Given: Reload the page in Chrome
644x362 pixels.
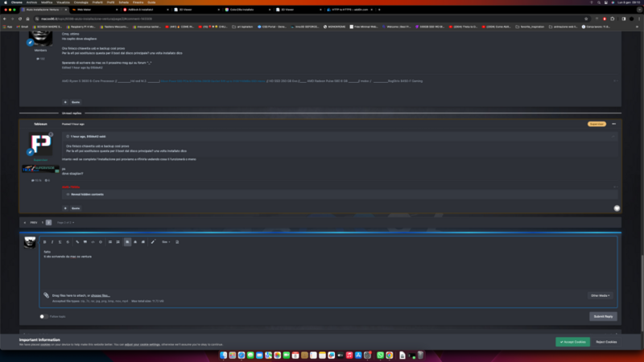Looking at the screenshot, I should 19,19.
